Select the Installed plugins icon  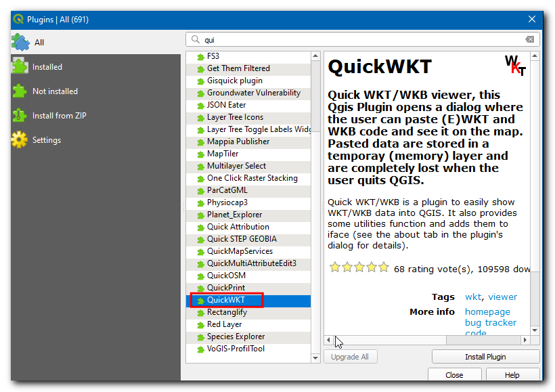[x=19, y=66]
